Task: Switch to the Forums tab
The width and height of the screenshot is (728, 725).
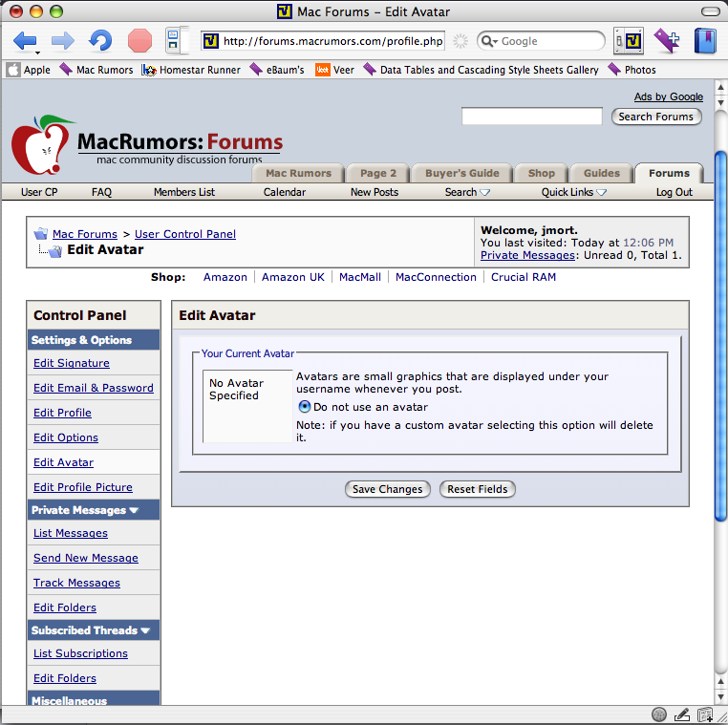Action: (669, 173)
